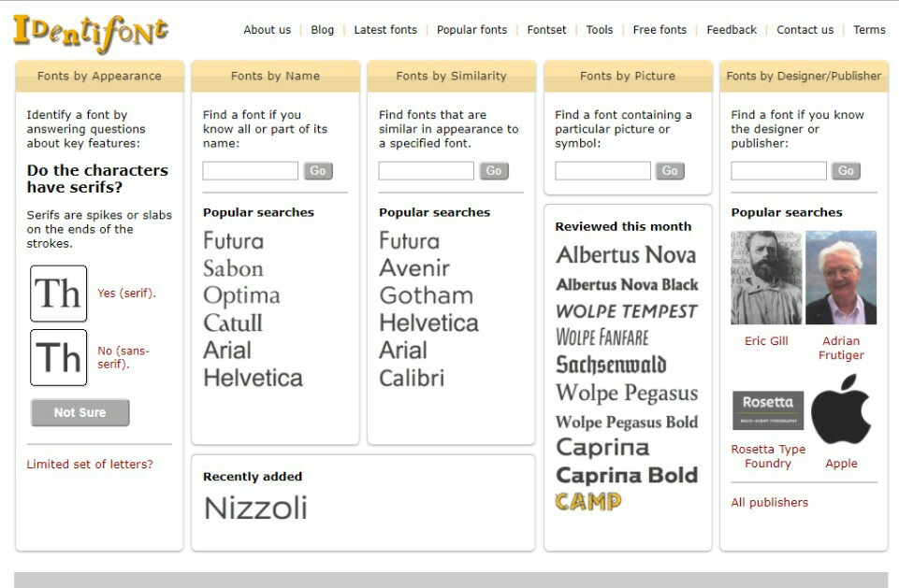
Task: Open Wolpe Tempest font
Action: click(626, 311)
